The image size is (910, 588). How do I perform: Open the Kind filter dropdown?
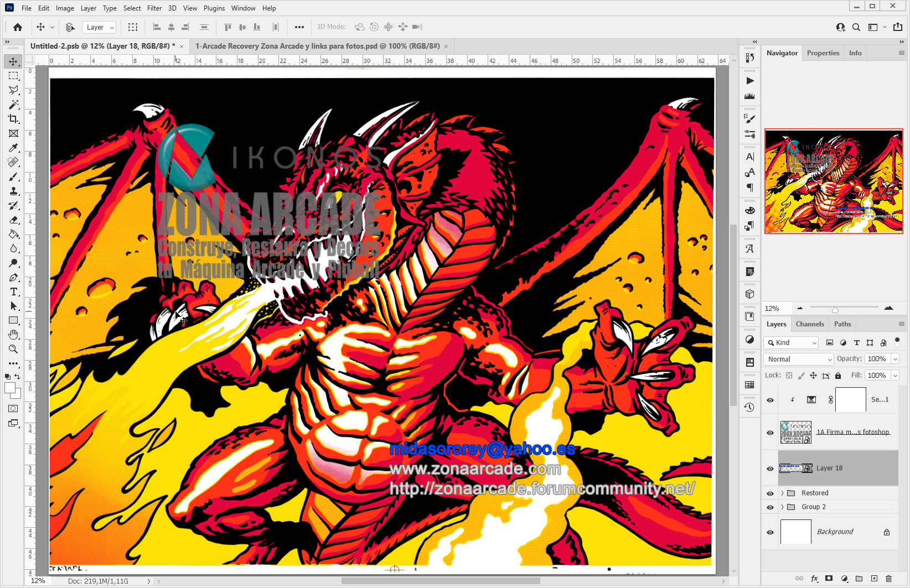click(x=790, y=342)
